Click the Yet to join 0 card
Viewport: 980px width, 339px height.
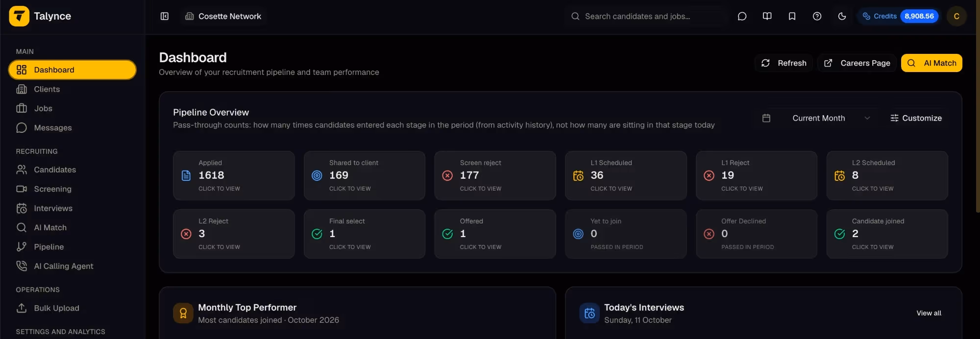(626, 234)
